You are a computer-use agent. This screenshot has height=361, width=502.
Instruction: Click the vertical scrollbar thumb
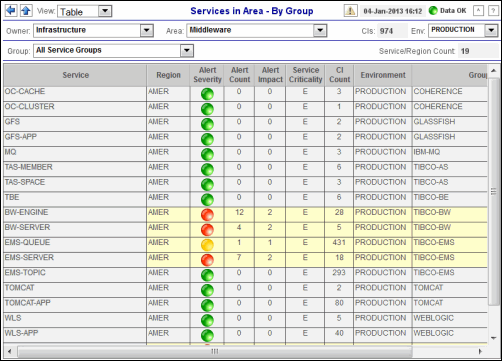click(494, 191)
